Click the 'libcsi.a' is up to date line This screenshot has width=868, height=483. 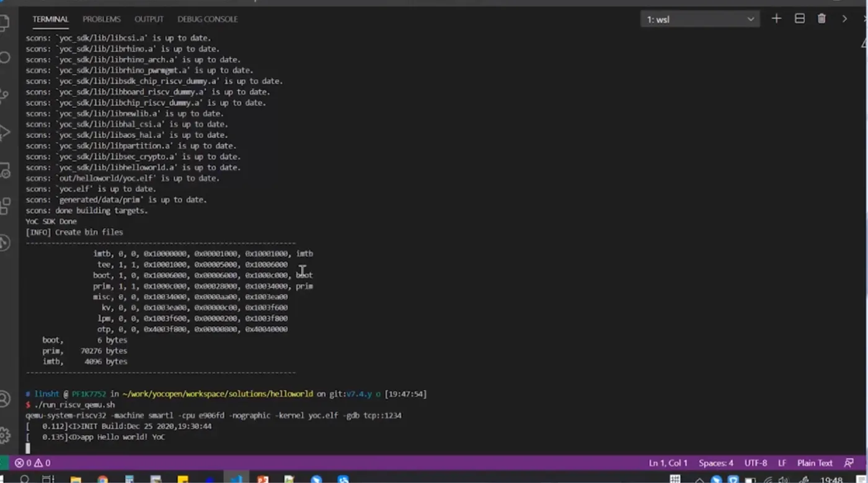[x=118, y=38]
